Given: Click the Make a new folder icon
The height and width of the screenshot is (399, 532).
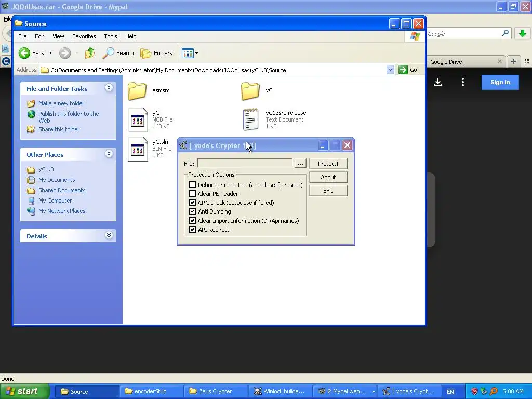Looking at the screenshot, I should point(31,103).
